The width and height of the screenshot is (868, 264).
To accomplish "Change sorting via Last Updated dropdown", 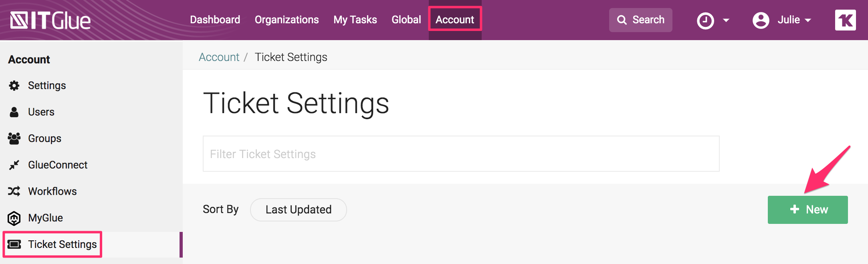I will (x=298, y=209).
